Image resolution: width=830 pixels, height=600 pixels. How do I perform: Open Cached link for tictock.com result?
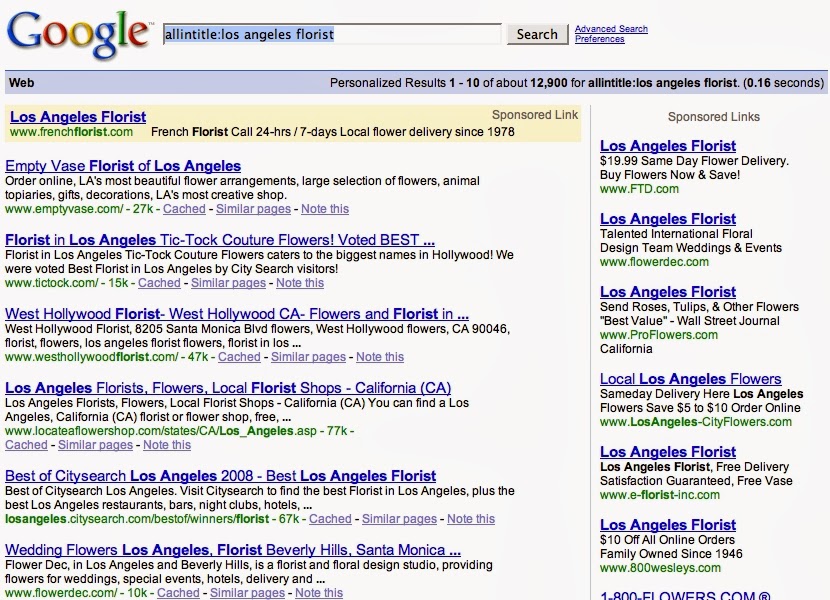pos(159,283)
